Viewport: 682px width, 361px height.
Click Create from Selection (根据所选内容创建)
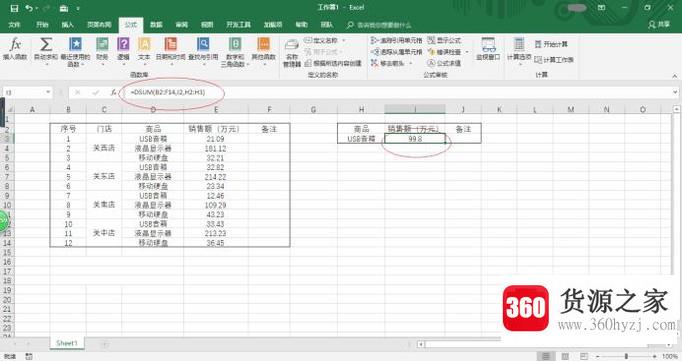tap(333, 63)
